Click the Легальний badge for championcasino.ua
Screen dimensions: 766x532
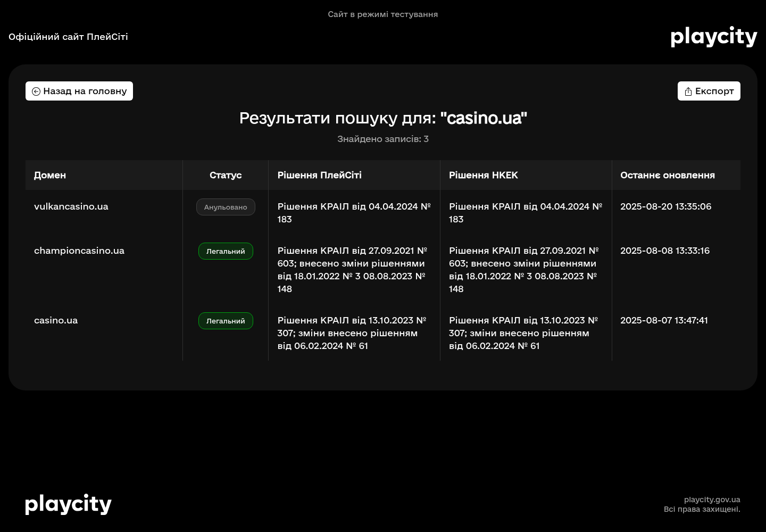226,251
